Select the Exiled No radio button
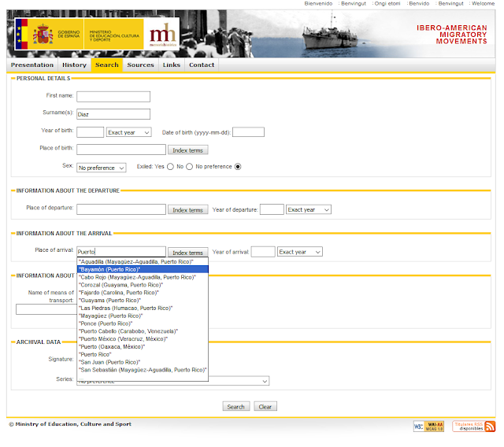 coord(190,167)
